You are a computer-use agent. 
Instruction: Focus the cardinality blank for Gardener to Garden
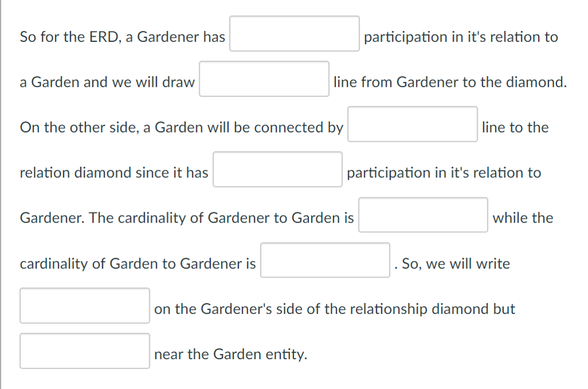pos(423,214)
